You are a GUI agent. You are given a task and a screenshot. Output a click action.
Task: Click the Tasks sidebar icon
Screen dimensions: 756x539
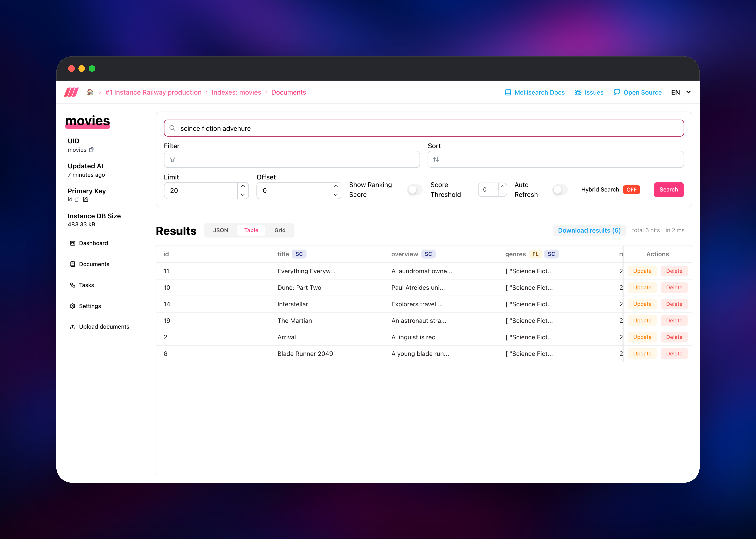pyautogui.click(x=72, y=285)
